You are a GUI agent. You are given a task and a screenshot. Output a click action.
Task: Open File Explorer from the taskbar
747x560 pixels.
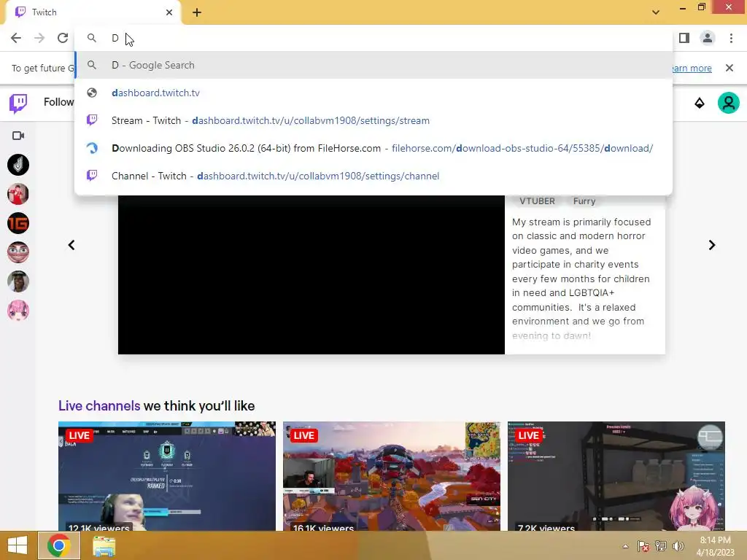point(104,545)
